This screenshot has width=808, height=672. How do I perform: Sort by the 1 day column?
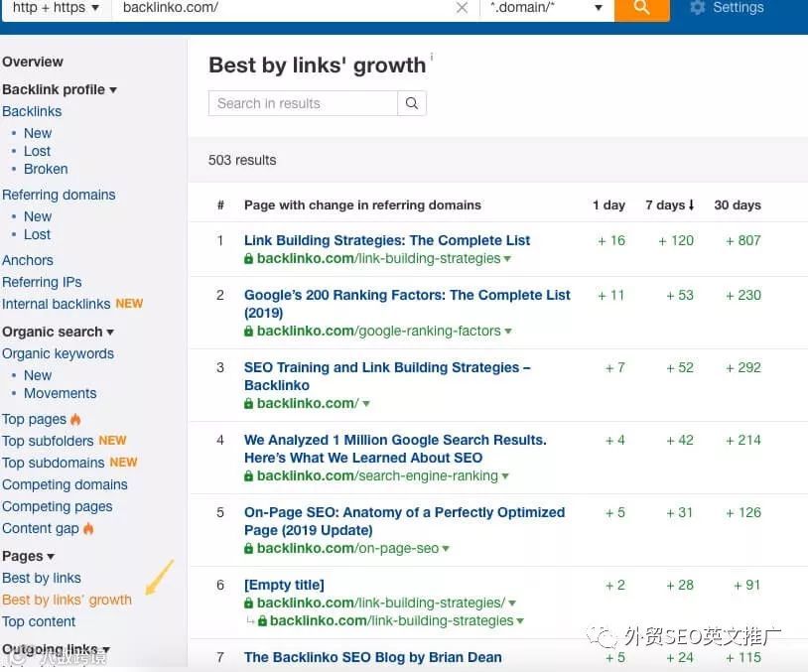coord(608,205)
